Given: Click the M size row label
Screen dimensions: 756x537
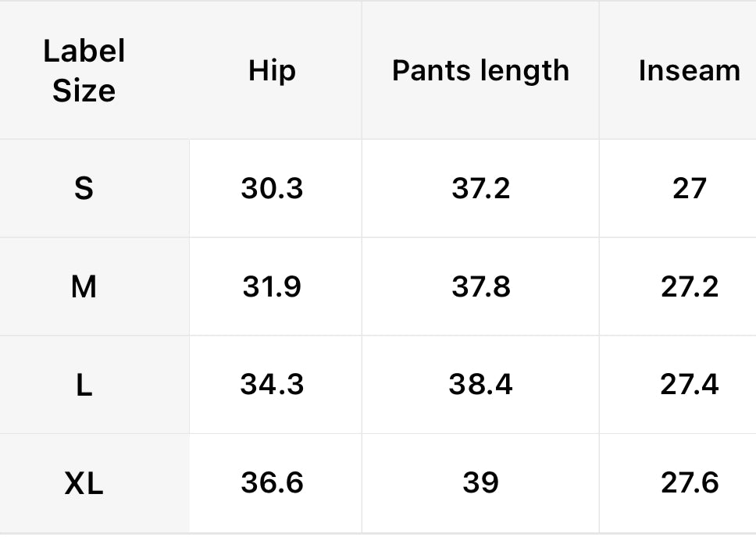Looking at the screenshot, I should click(x=84, y=287).
